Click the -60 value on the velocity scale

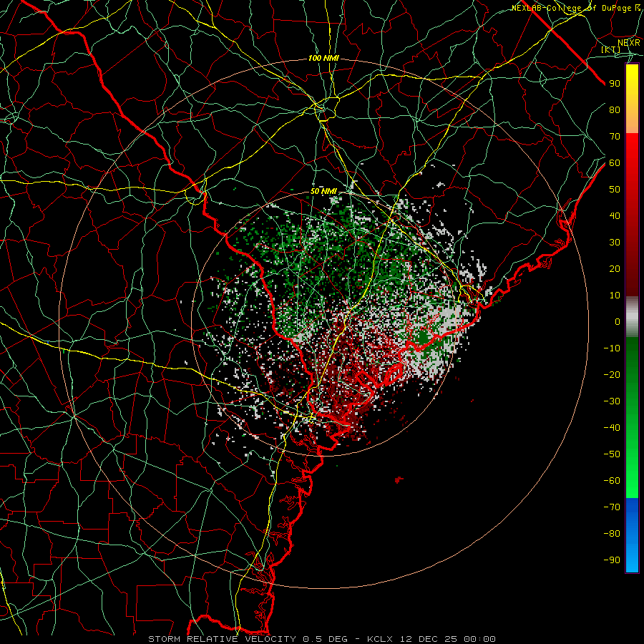(612, 481)
